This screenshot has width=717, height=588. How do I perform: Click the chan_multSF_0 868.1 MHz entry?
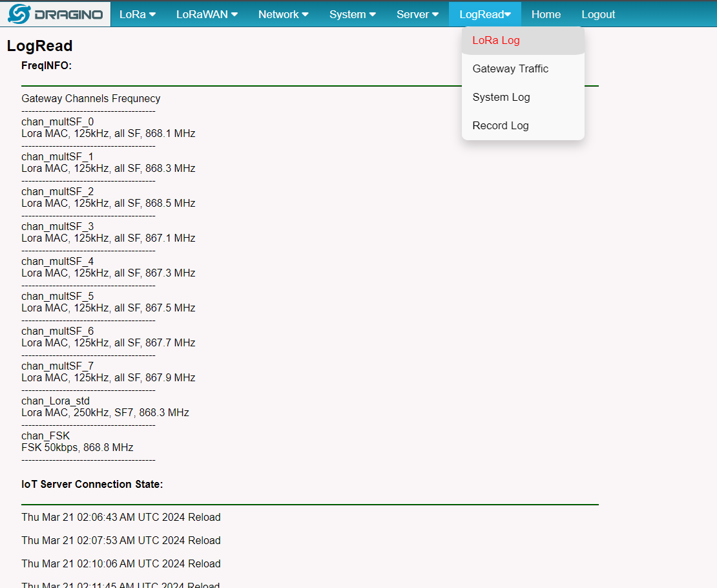click(x=109, y=128)
